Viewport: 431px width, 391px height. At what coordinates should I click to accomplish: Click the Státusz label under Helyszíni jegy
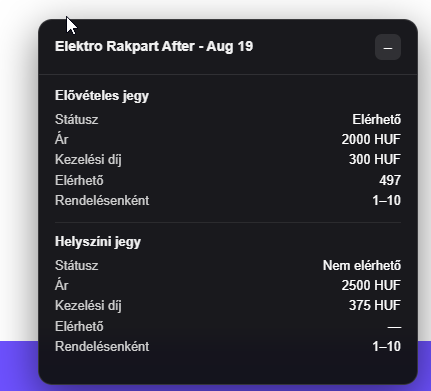point(77,265)
